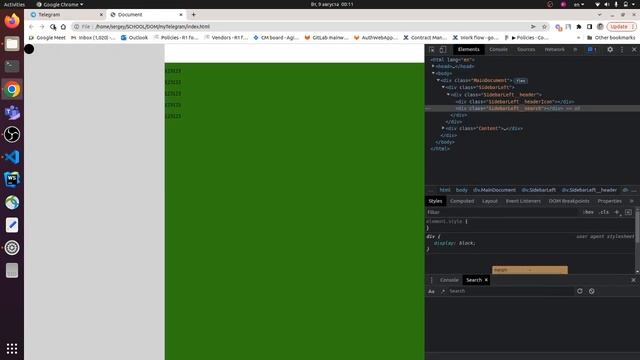The image size is (640, 360).
Task: Focus the drawer Search input field
Action: point(510,291)
